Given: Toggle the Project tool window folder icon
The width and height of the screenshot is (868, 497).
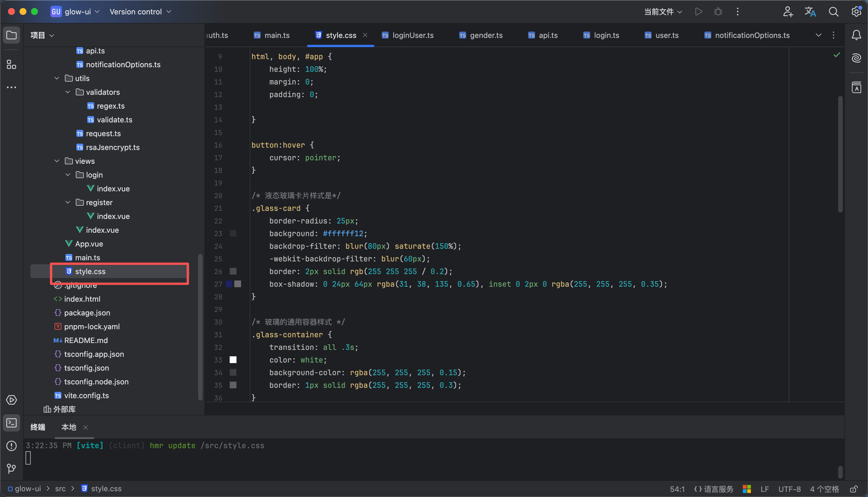Looking at the screenshot, I should coord(11,35).
